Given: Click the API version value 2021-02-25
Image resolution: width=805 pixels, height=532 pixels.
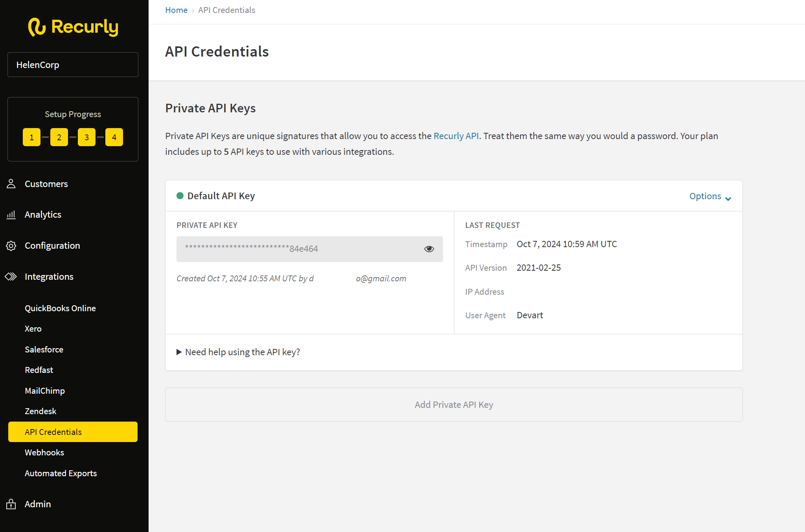Looking at the screenshot, I should tap(539, 268).
